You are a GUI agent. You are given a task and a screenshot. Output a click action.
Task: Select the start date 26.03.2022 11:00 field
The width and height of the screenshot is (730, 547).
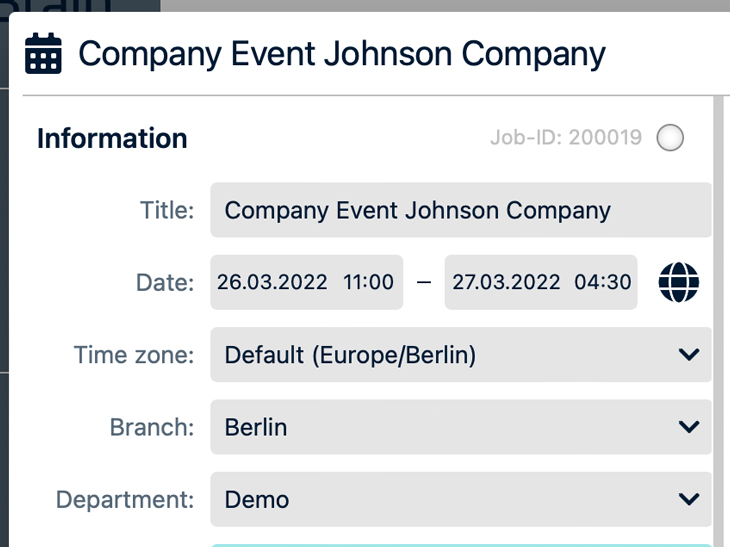pos(306,282)
